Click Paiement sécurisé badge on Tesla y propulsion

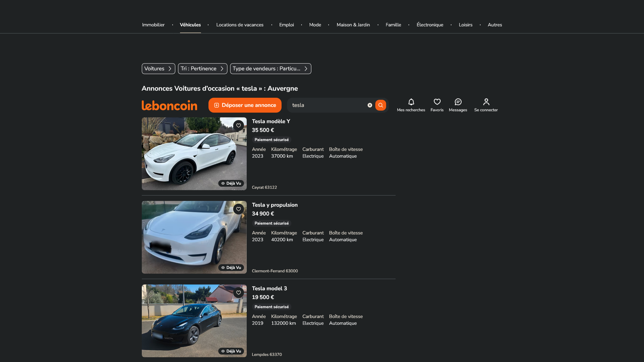(x=272, y=223)
